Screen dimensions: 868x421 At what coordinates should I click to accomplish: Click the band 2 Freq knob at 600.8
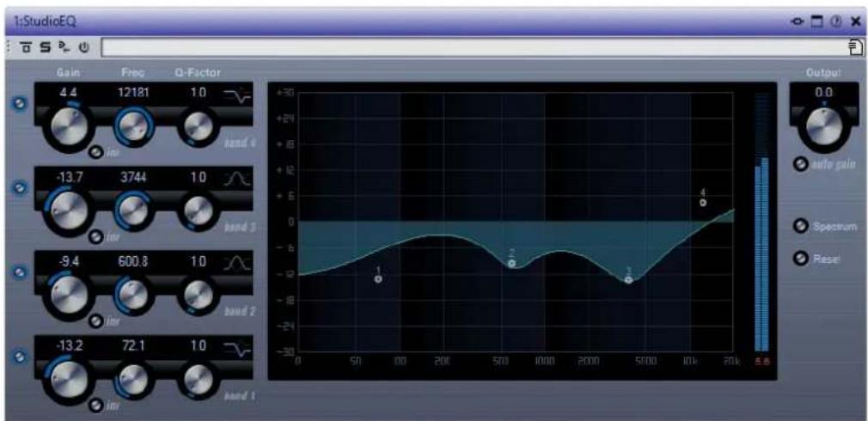(x=133, y=295)
